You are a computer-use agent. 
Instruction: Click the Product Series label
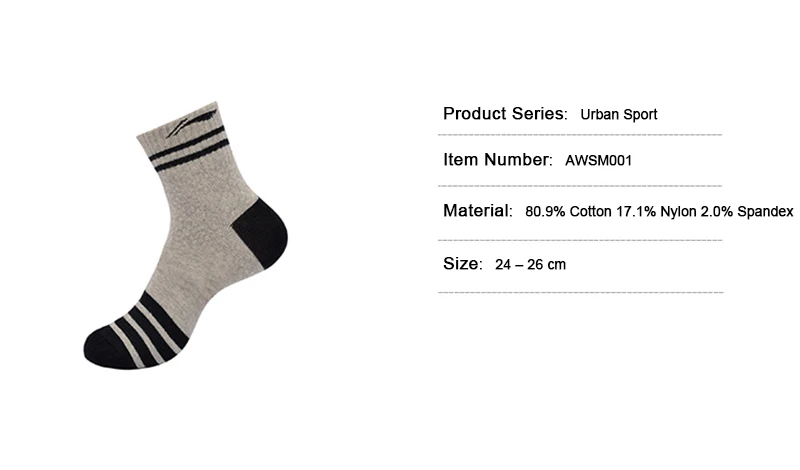[x=505, y=114]
